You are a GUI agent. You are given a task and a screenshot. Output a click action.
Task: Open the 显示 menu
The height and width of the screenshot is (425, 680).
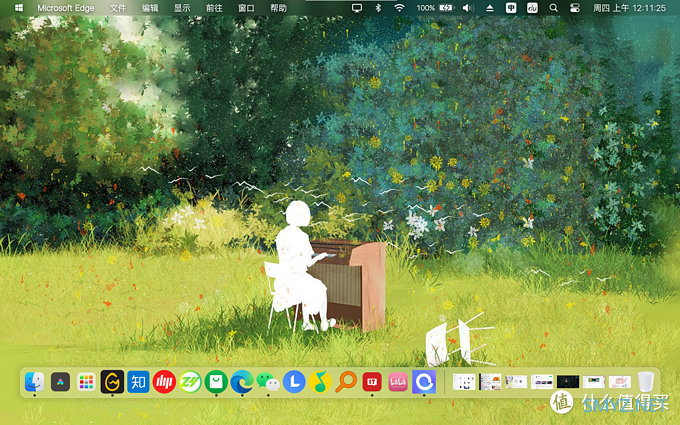click(x=182, y=8)
